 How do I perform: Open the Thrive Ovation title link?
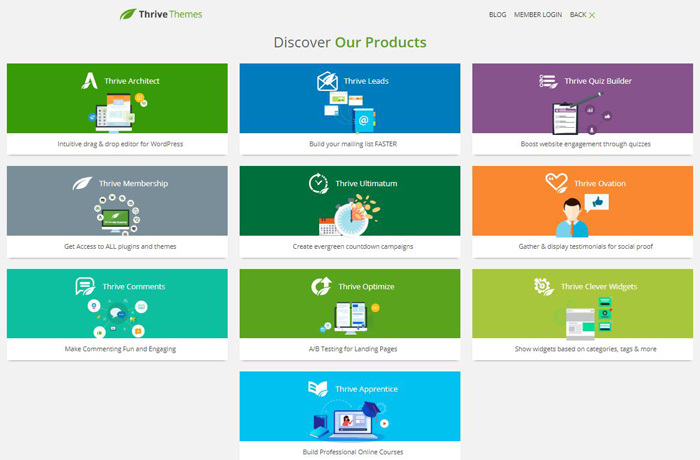tap(600, 184)
